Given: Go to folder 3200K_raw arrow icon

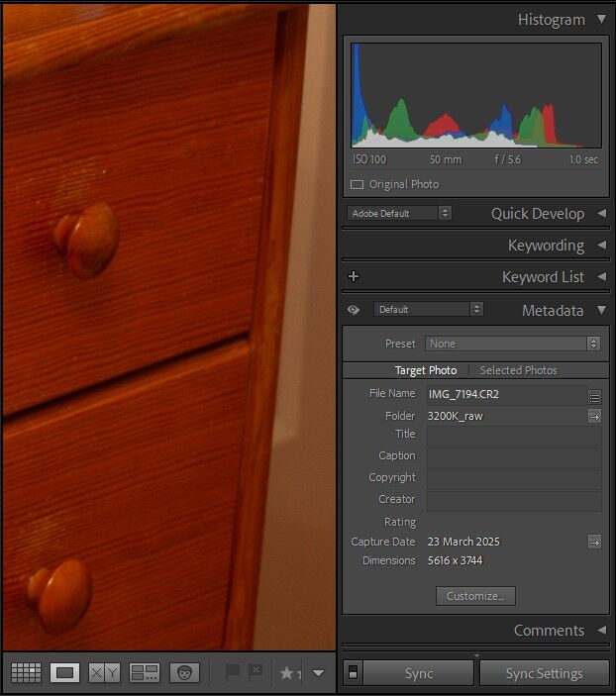Looking at the screenshot, I should coord(594,417).
